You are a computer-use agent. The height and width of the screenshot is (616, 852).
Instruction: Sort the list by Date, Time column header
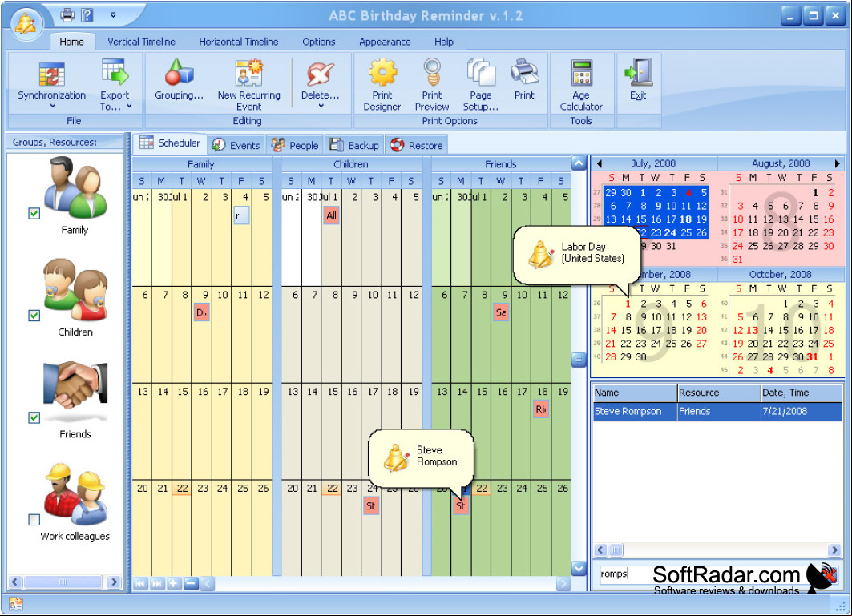(802, 393)
